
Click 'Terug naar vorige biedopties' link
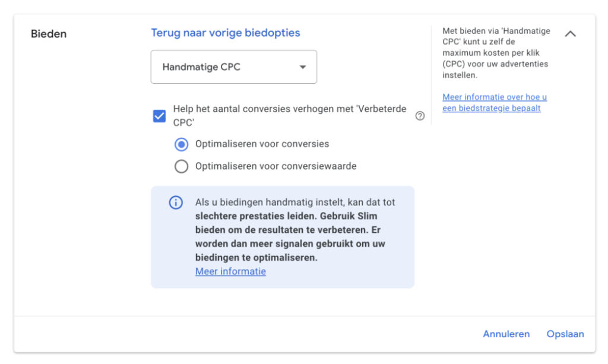tap(226, 33)
